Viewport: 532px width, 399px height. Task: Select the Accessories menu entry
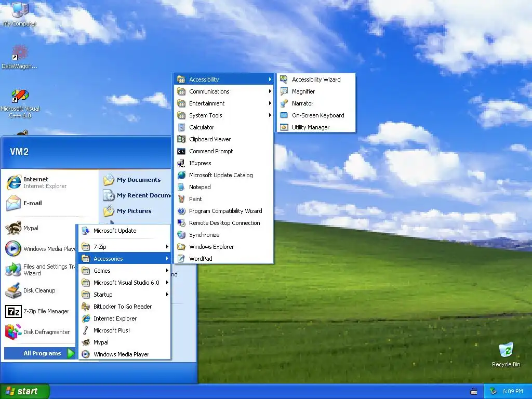coord(125,259)
